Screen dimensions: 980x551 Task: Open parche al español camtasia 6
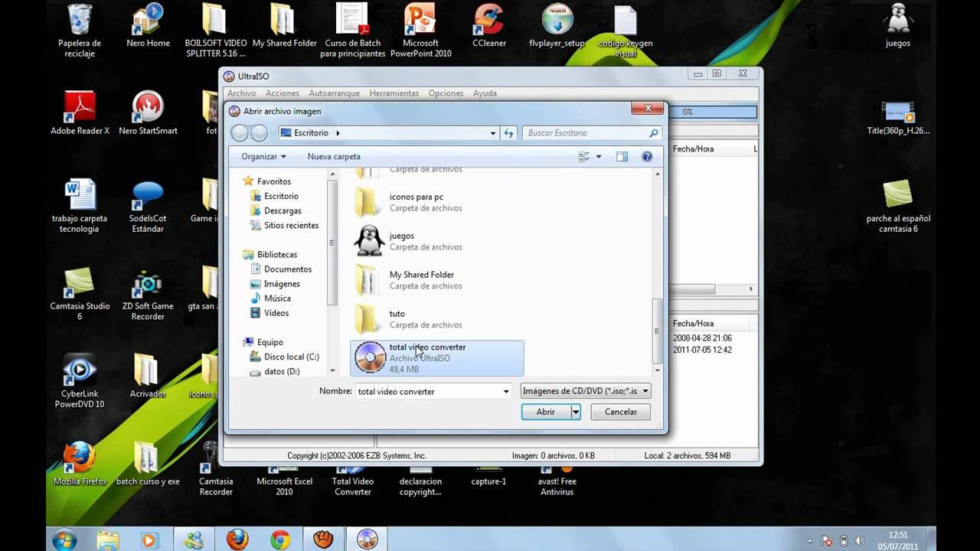click(898, 207)
